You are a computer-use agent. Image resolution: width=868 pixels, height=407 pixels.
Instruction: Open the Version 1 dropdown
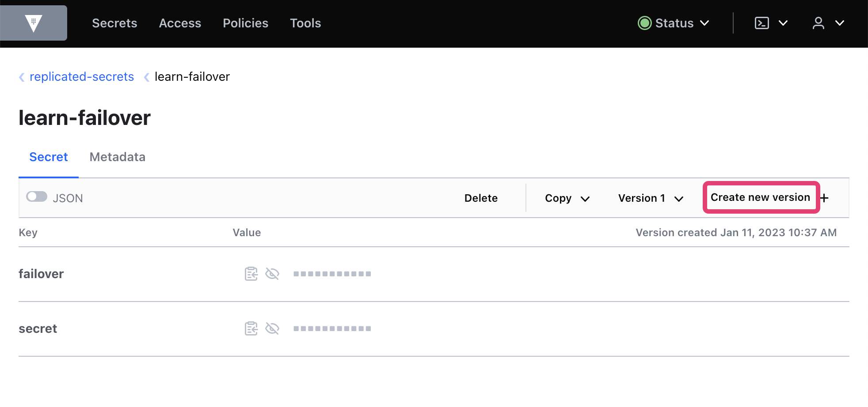[x=650, y=198]
